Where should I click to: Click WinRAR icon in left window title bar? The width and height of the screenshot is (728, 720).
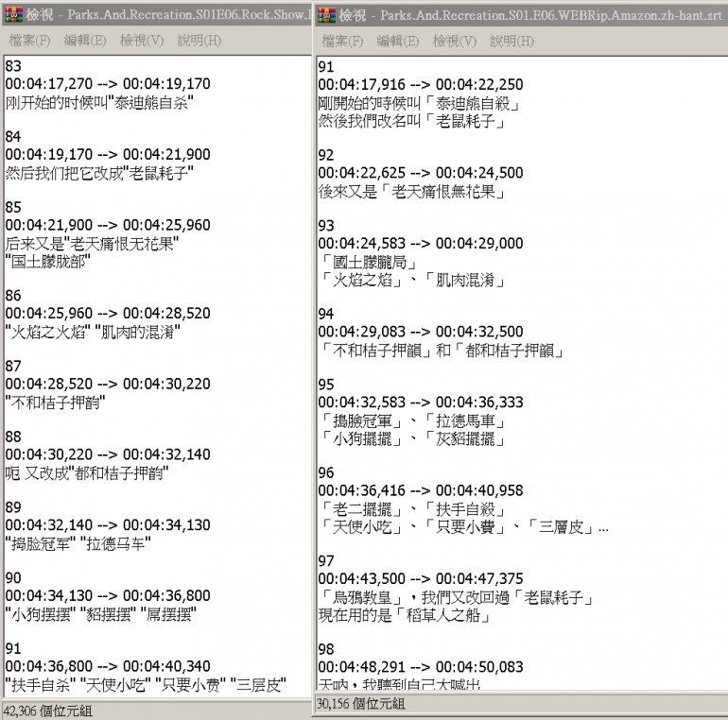click(13, 15)
